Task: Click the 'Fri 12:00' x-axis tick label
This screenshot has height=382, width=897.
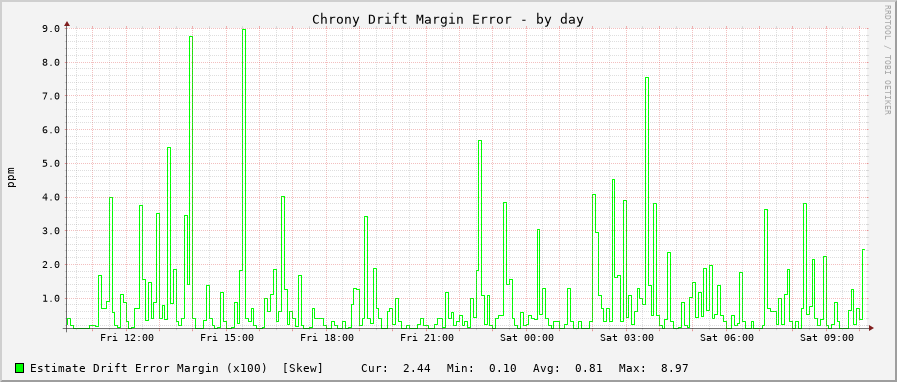Action: (x=127, y=338)
